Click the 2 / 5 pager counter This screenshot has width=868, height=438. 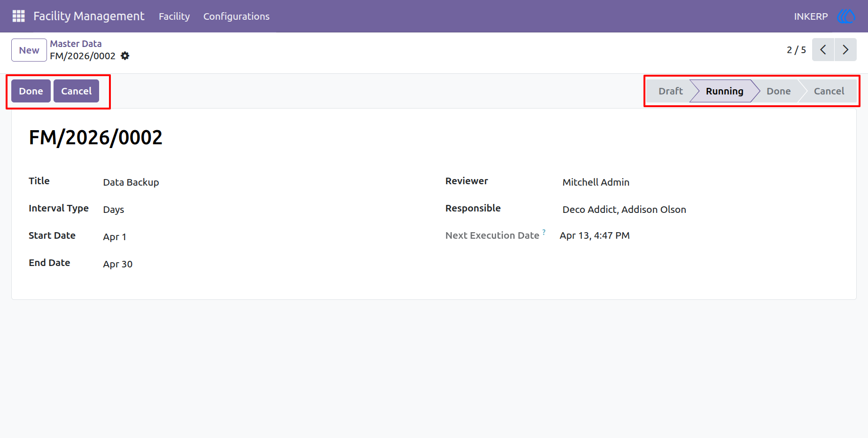[x=796, y=50]
